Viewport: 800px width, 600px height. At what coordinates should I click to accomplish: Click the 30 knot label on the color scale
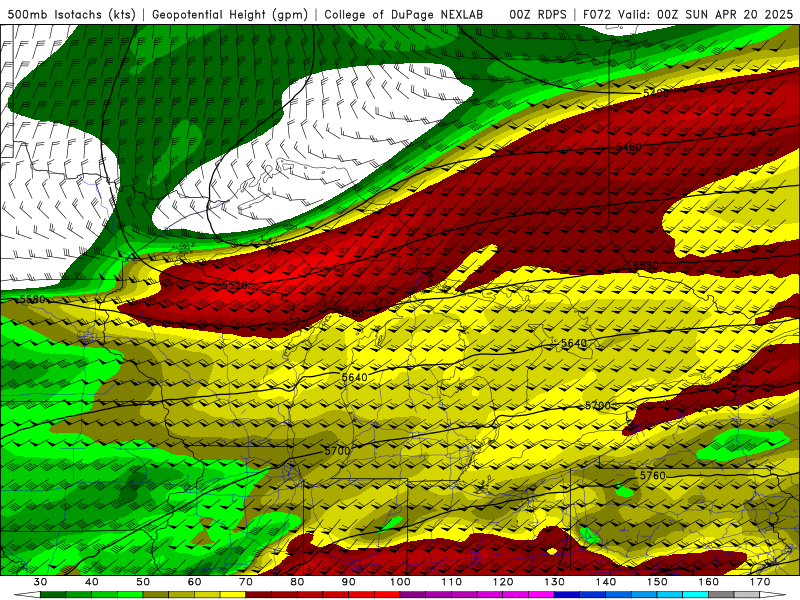coord(40,582)
